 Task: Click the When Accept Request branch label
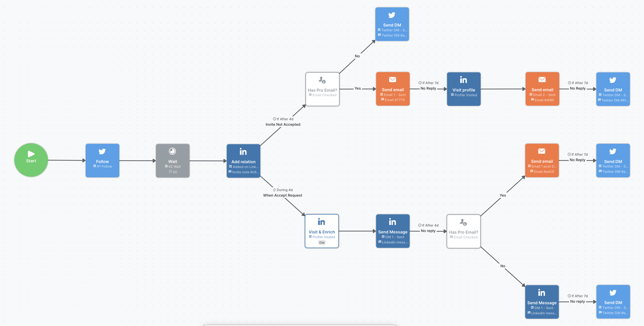click(x=281, y=195)
